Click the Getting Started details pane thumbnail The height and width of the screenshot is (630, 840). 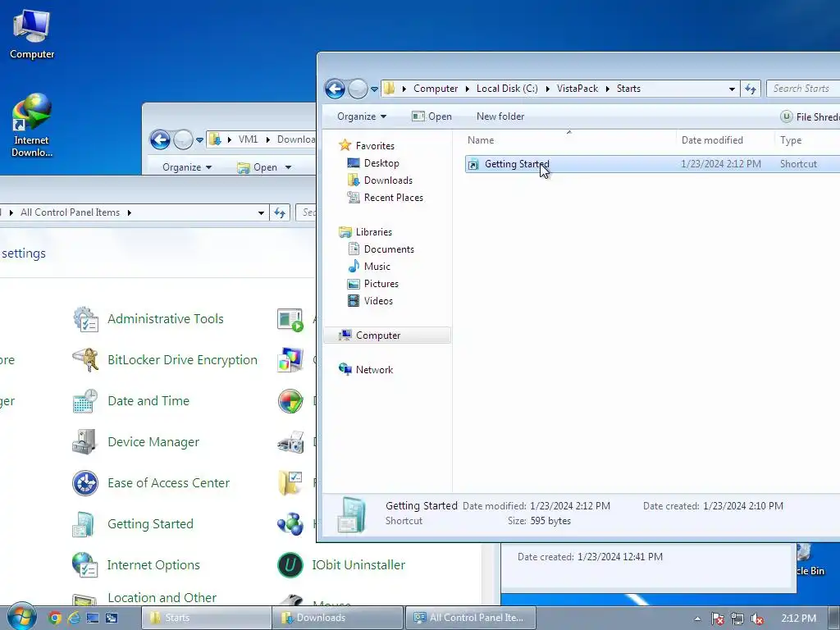(351, 514)
